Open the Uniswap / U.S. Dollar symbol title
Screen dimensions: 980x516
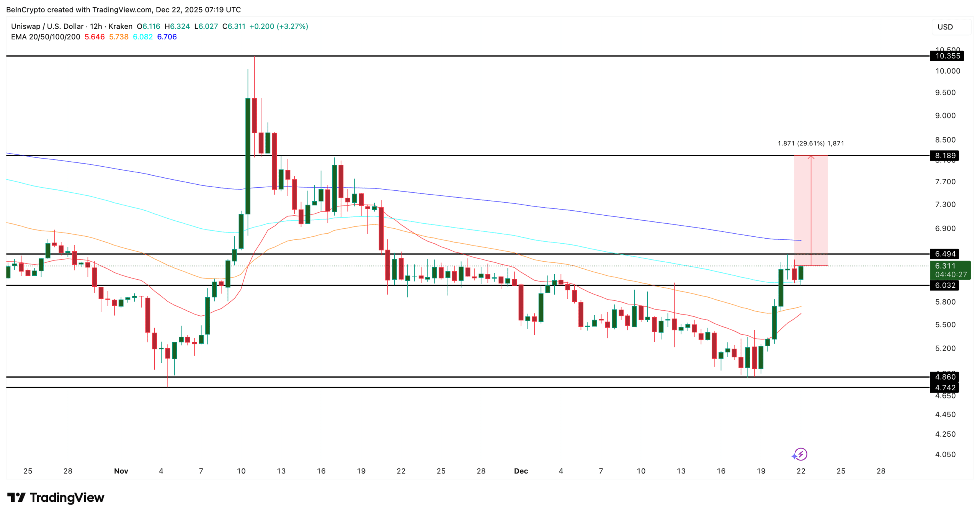pos(47,26)
